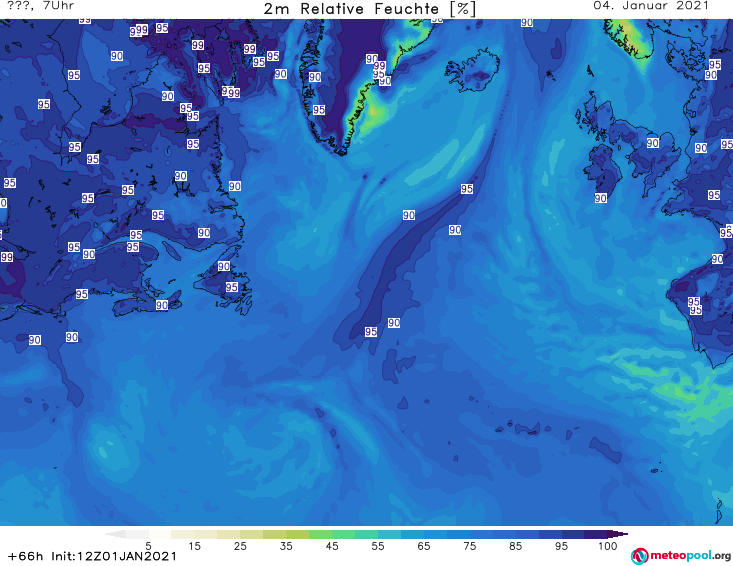
Task: Click the legend value '45'
Action: (x=332, y=546)
